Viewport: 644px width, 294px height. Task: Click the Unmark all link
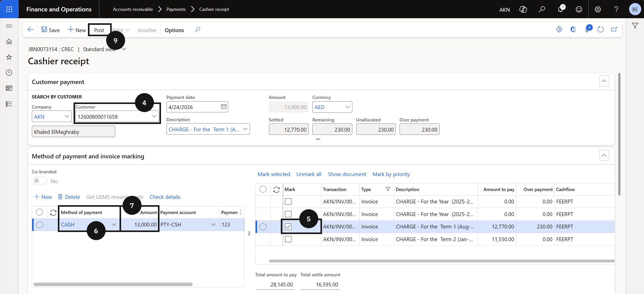coord(309,174)
